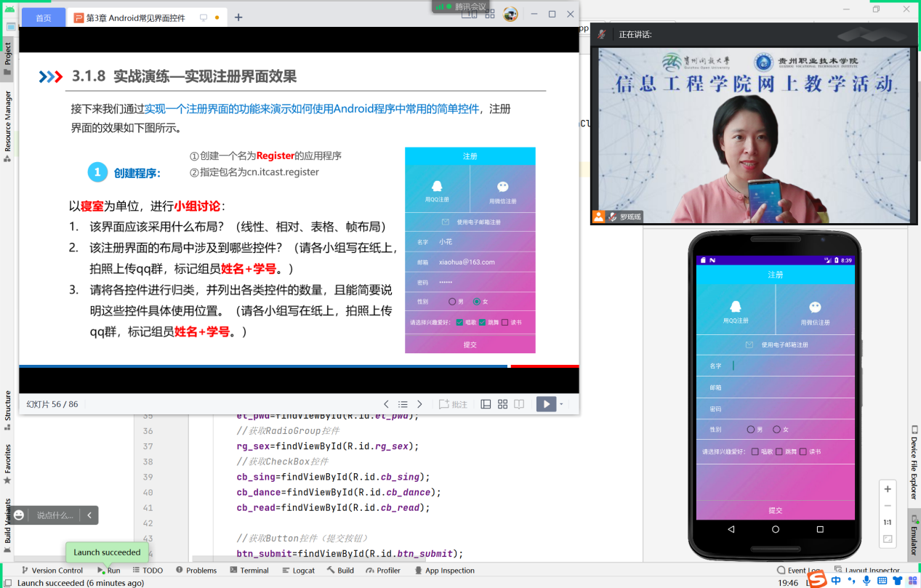Check the 唱歌 hobby checkbox on emulator

[x=755, y=450]
